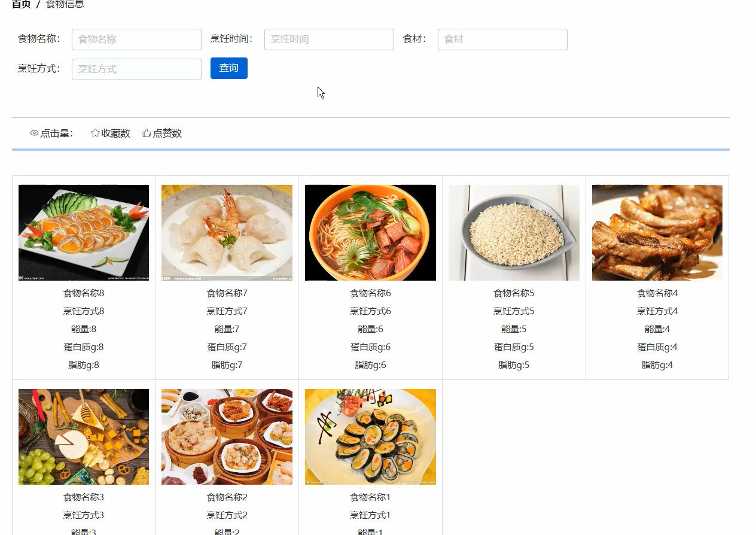Click 食物信息 in the breadcrumb
The image size is (756, 535).
[x=65, y=4]
